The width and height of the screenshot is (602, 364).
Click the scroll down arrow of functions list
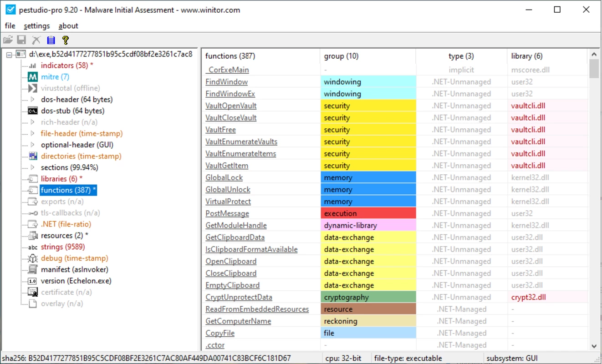(594, 346)
